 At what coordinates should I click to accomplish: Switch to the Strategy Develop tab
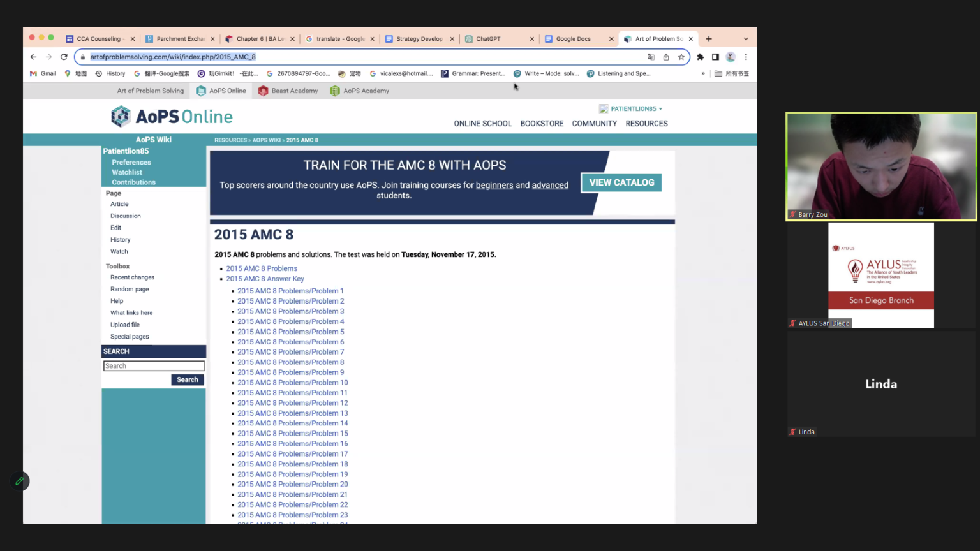[419, 39]
